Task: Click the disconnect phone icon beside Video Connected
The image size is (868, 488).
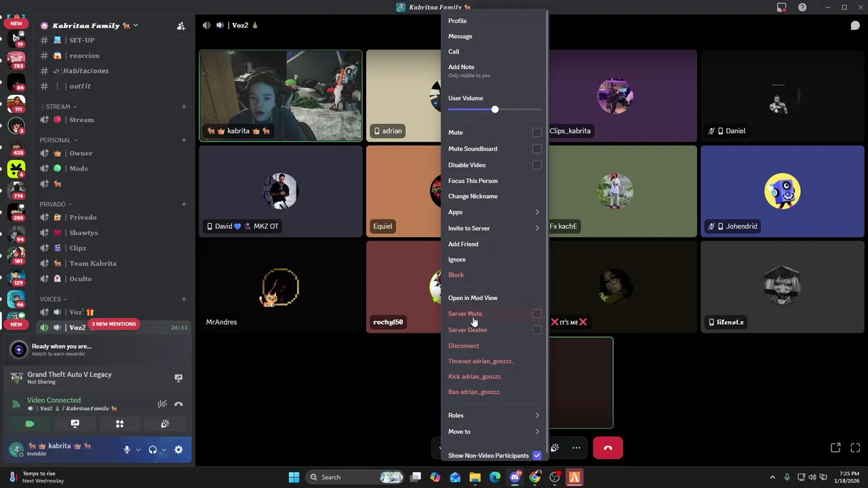Action: point(178,404)
